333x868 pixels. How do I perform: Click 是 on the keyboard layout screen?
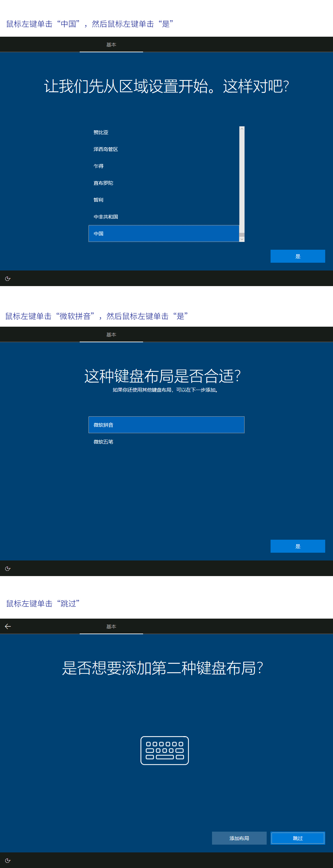pyautogui.click(x=298, y=546)
